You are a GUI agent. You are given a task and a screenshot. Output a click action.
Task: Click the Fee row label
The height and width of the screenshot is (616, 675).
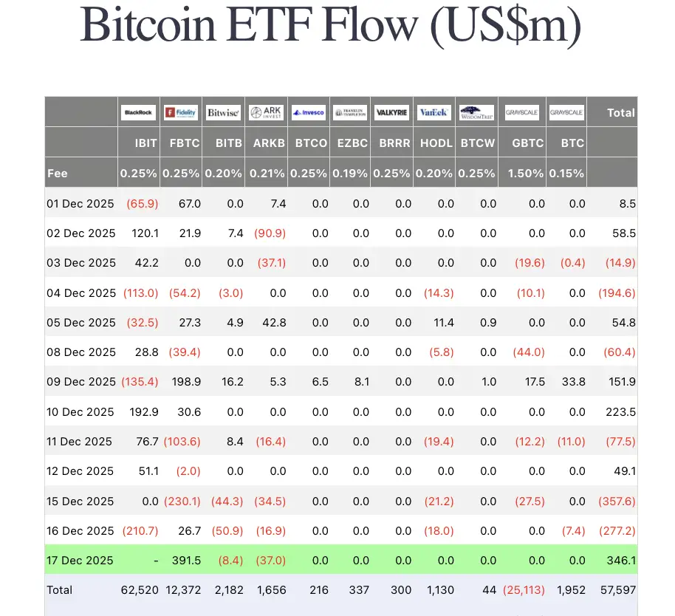58,174
